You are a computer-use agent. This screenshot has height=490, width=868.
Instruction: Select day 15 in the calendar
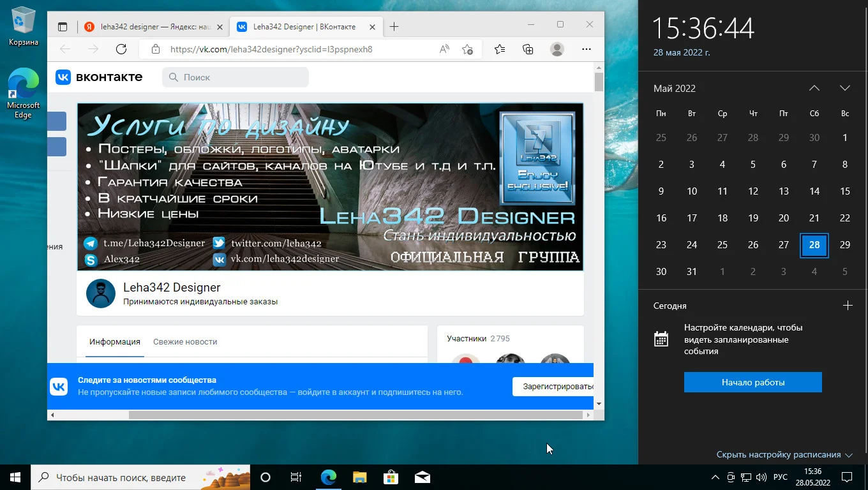click(845, 191)
